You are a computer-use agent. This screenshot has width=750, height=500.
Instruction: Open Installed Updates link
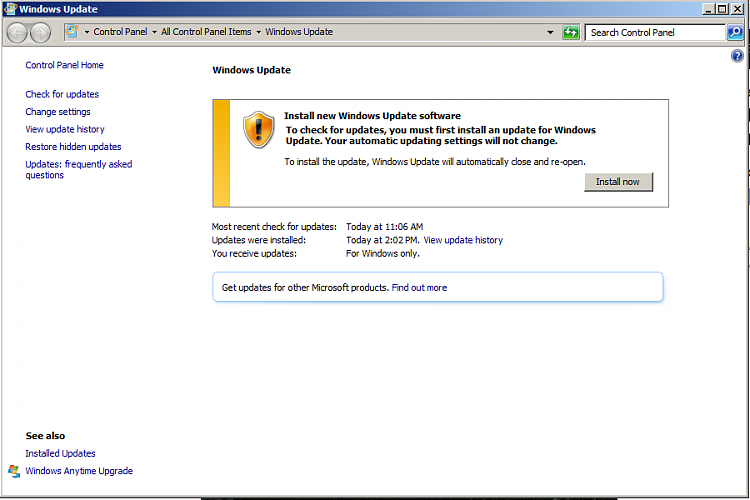[60, 454]
